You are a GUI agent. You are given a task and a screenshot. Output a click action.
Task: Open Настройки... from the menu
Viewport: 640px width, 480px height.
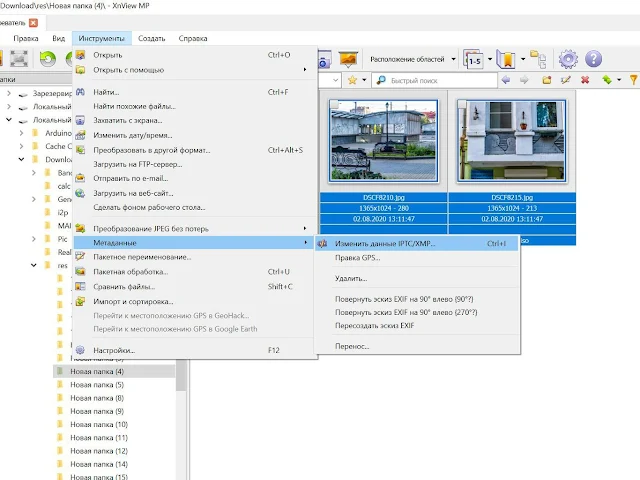[x=195, y=350]
